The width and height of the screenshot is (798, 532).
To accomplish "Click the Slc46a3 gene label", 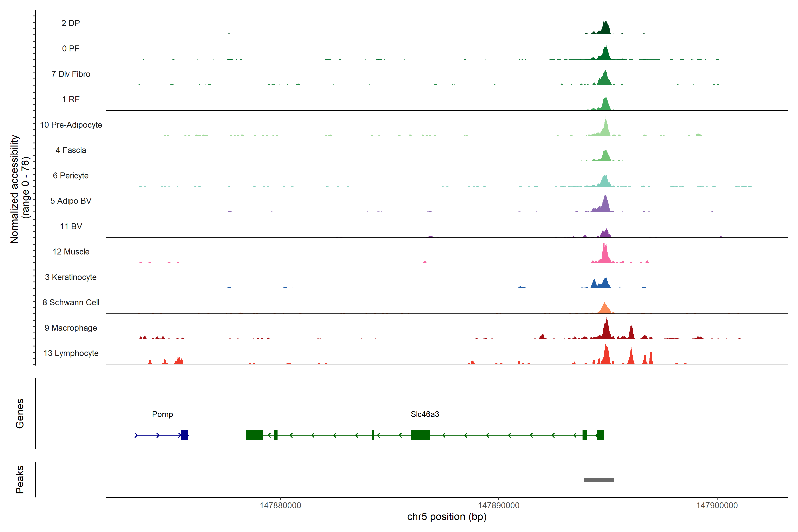I will coord(425,414).
